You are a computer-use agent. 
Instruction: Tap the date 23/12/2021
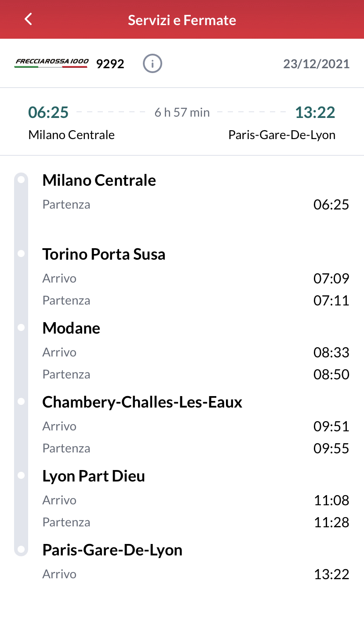pos(317,64)
